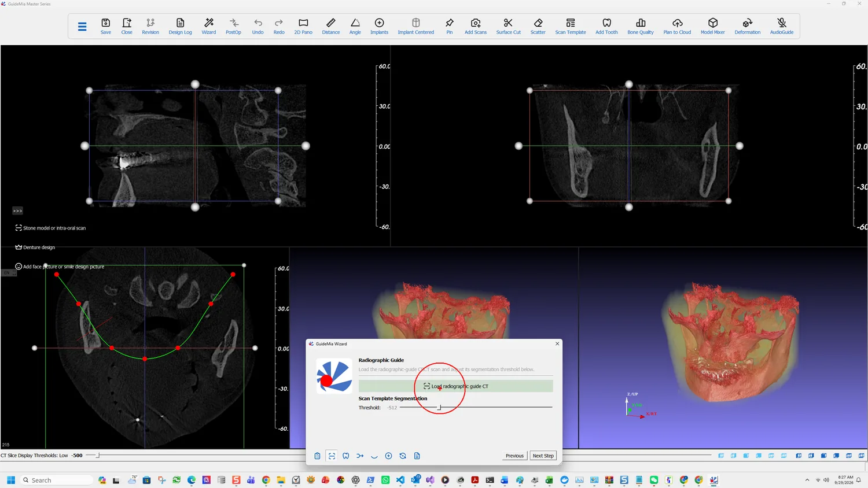Open Visual Studio Code from taskbar

point(400,480)
